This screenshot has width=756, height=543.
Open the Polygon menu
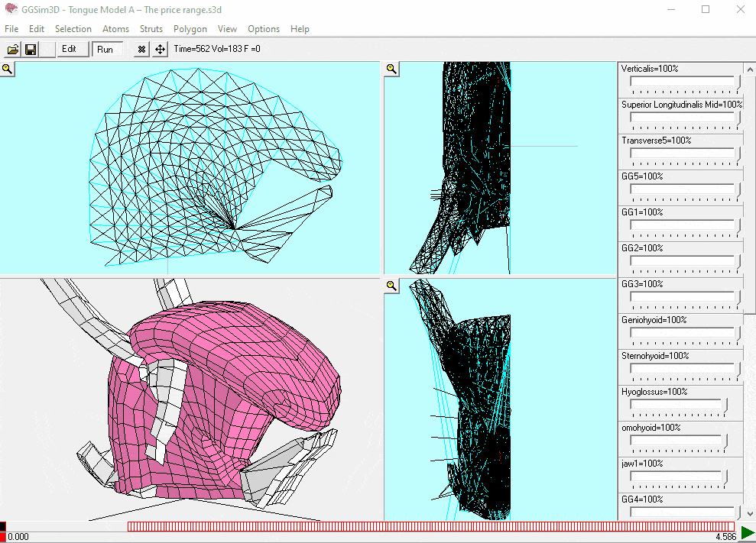point(190,29)
